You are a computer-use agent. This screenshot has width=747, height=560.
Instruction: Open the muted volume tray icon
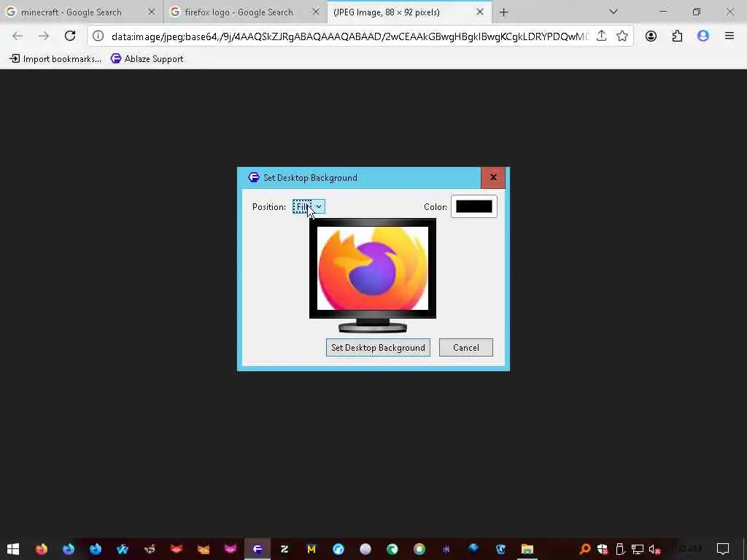[654, 550]
